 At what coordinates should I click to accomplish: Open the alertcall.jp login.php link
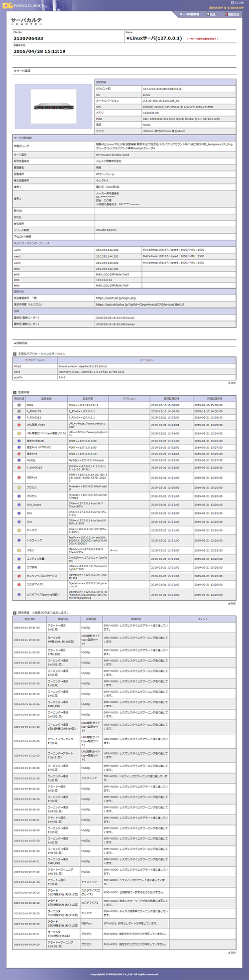116,298
